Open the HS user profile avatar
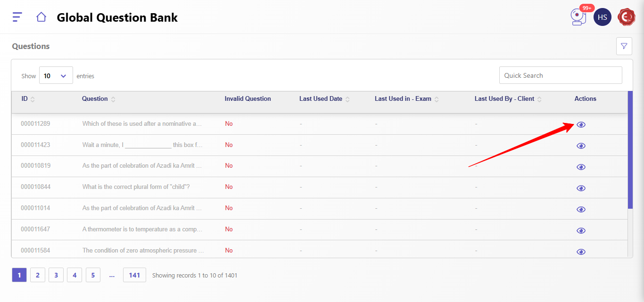This screenshot has height=302, width=644. click(602, 17)
